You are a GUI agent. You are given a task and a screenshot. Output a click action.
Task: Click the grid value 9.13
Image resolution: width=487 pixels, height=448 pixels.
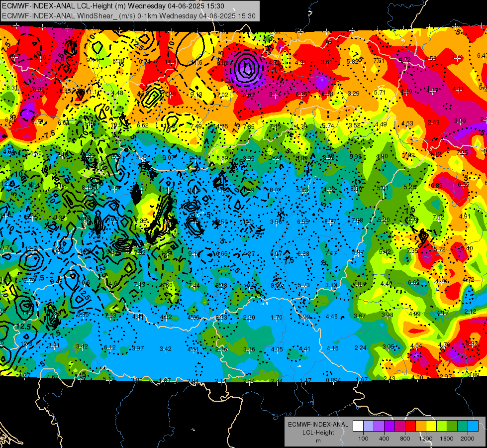[196, 95]
